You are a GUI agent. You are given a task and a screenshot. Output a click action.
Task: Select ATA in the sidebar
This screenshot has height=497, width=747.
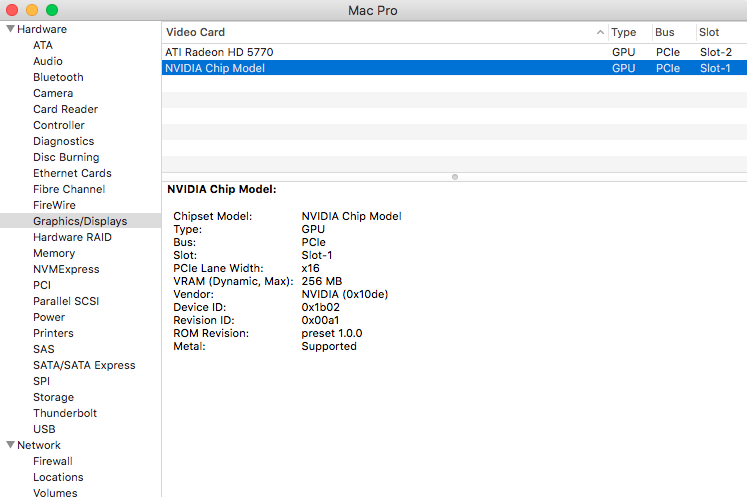pos(43,45)
